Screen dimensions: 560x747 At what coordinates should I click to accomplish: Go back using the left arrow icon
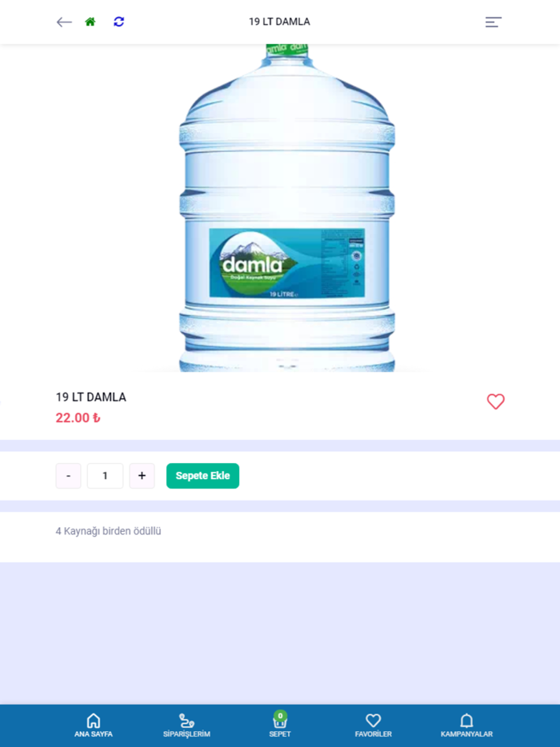pos(64,22)
